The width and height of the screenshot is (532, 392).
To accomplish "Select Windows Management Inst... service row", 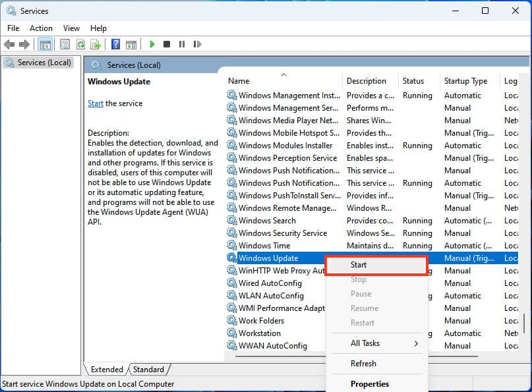I will pos(372,96).
